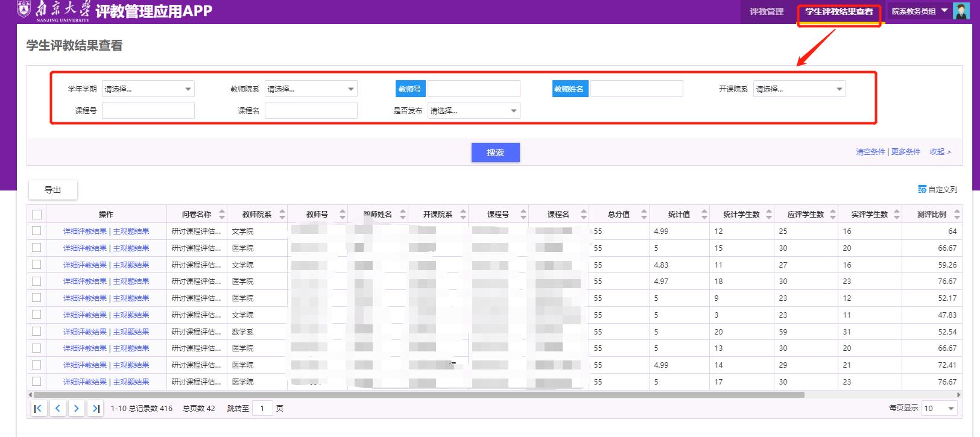Image resolution: width=980 pixels, height=437 pixels.
Task: Check the row with 统计学生数 18
Action: coord(37,281)
